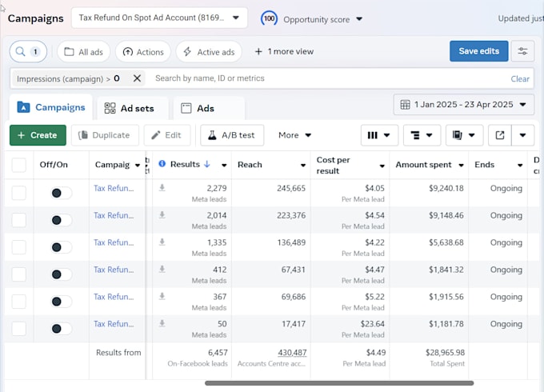Click the total reach 430,487 link
544x392 pixels.
pos(292,353)
